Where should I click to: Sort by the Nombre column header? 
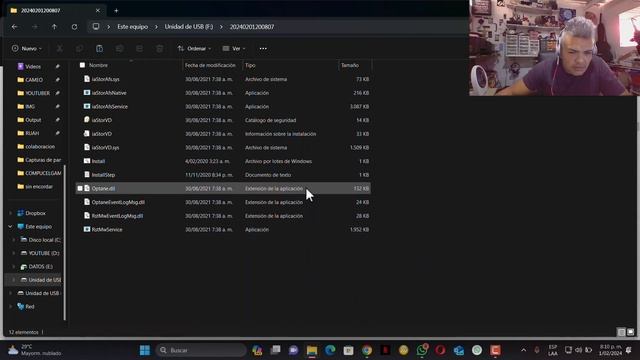click(98, 65)
